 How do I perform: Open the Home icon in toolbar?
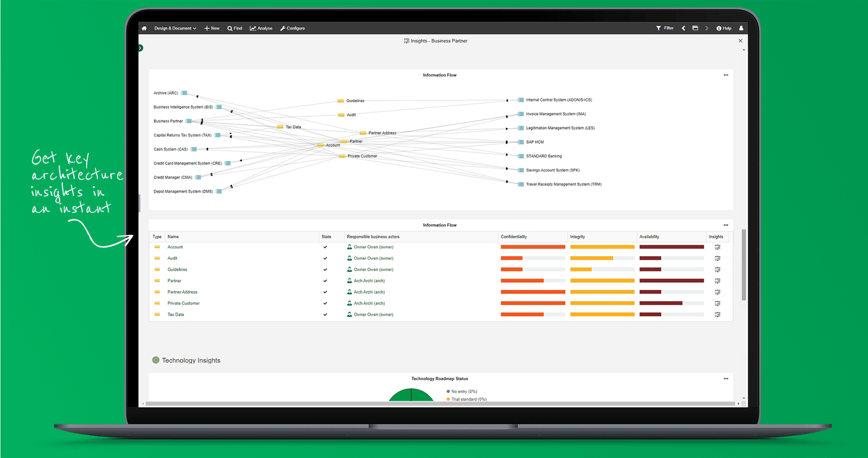coord(144,28)
